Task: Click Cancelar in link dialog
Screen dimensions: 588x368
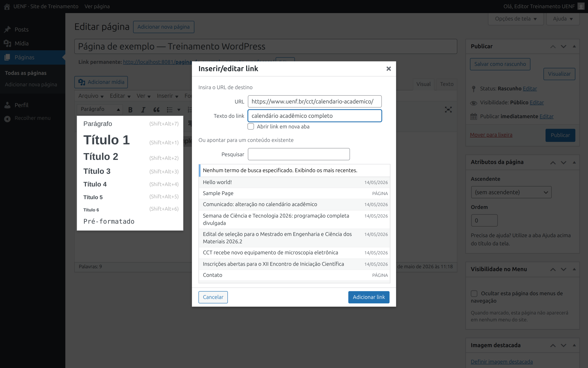Action: (x=213, y=297)
